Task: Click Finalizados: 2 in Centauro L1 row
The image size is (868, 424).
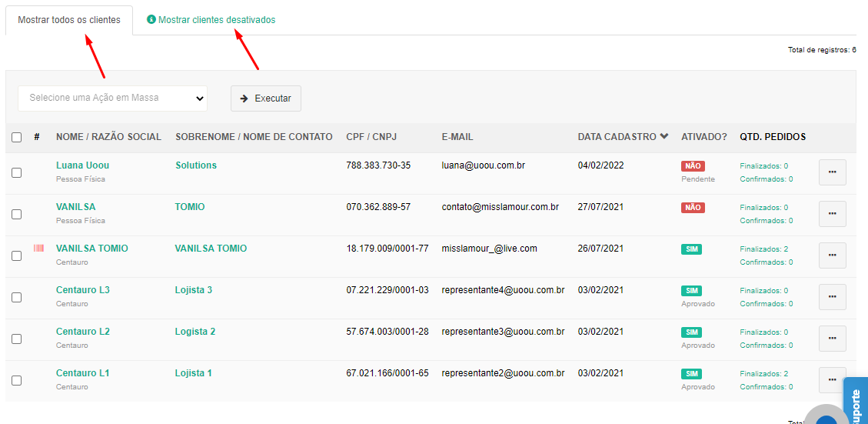Action: (x=764, y=373)
